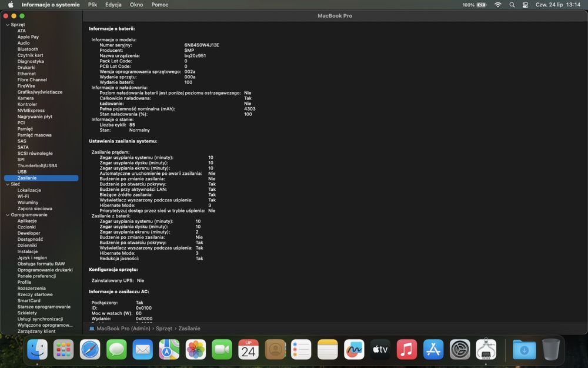Click the Wi-Fi status icon
Image resolution: width=588 pixels, height=368 pixels.
point(497,5)
